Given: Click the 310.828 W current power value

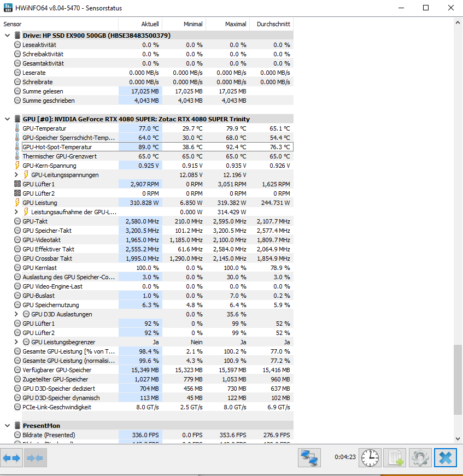Looking at the screenshot, I should 144,203.
